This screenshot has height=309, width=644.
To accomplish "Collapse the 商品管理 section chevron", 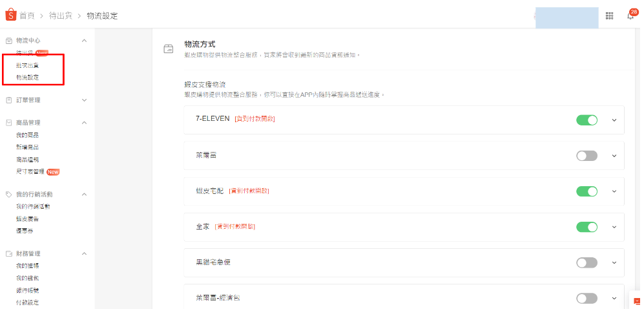I will pos(84,123).
